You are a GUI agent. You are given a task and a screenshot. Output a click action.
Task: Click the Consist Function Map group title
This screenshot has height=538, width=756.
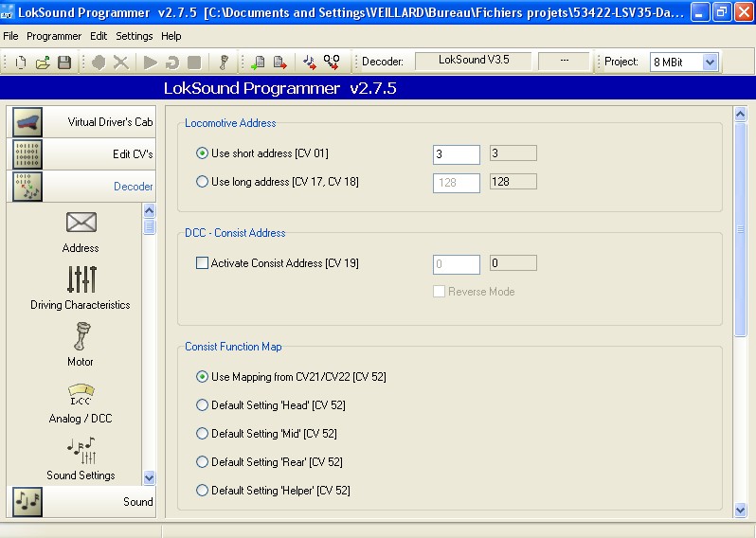(x=233, y=347)
